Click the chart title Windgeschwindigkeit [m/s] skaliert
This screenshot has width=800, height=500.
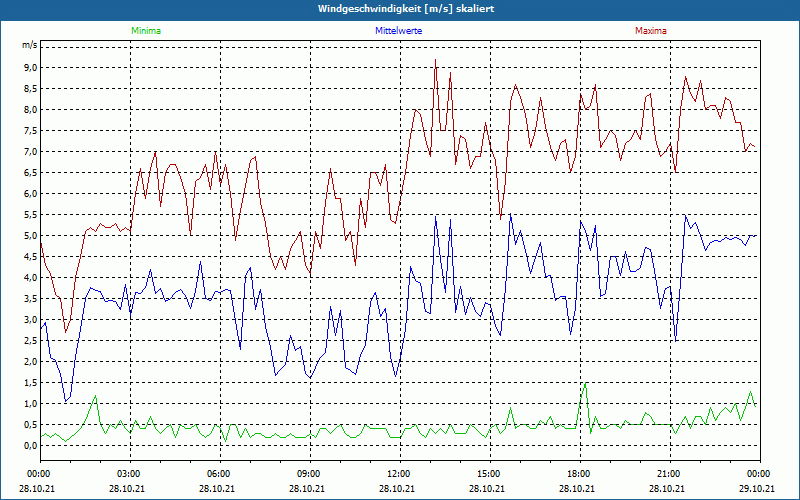point(406,9)
